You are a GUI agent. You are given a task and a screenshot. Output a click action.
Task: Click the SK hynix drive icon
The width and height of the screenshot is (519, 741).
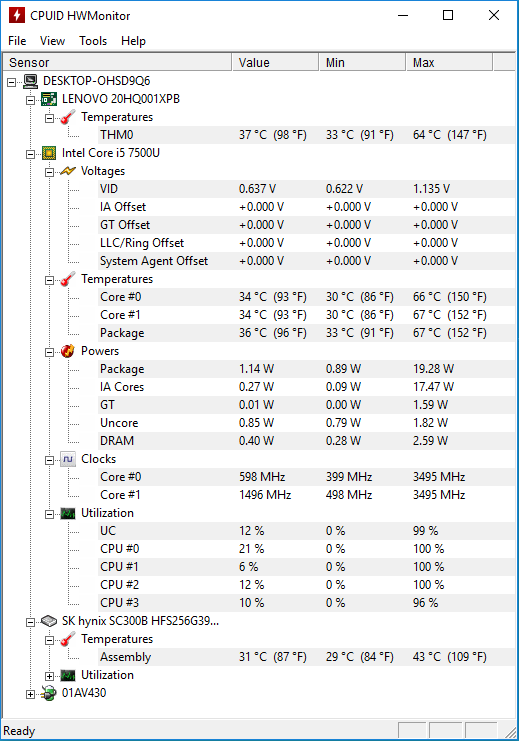tap(49, 621)
